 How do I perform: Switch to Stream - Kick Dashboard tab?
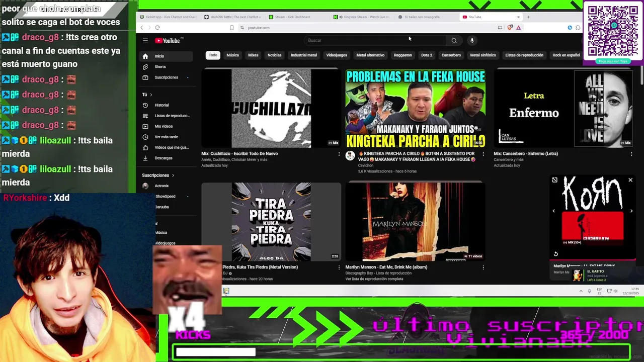[297, 17]
